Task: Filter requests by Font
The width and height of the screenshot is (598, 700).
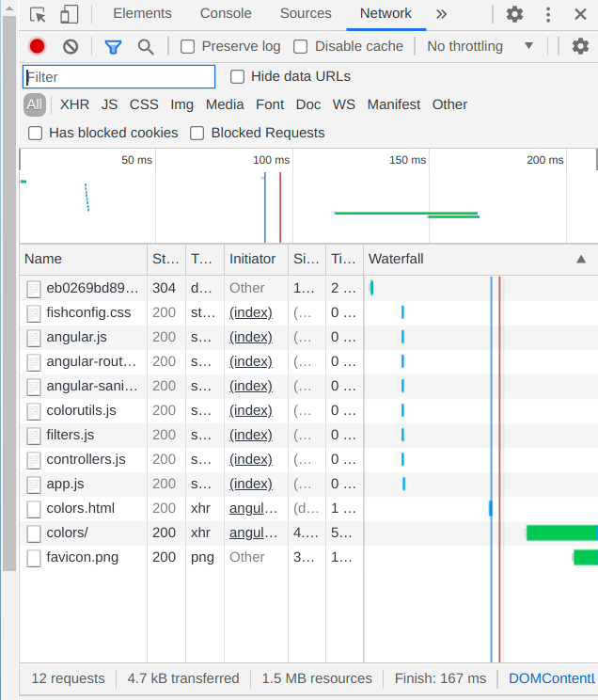Action: [x=270, y=104]
